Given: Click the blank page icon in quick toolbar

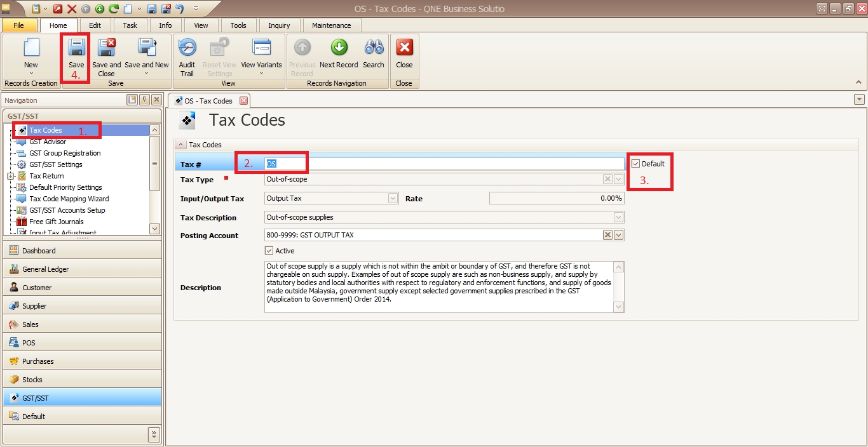Looking at the screenshot, I should (x=128, y=9).
